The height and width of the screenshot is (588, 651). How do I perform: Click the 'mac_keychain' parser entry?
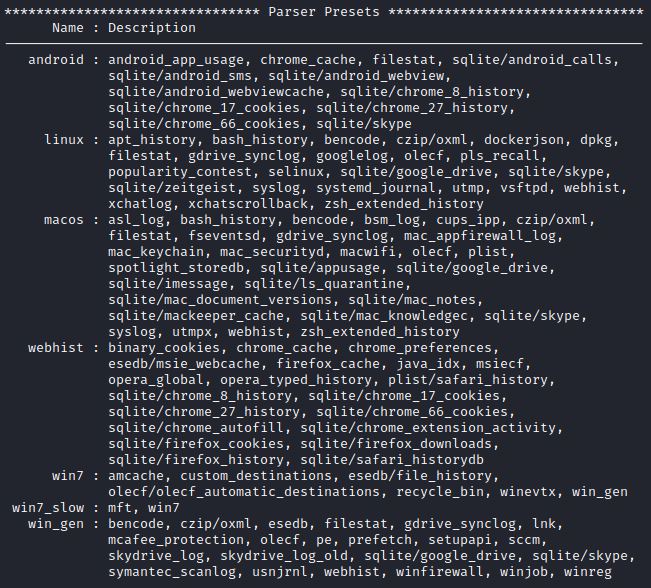(x=156, y=252)
